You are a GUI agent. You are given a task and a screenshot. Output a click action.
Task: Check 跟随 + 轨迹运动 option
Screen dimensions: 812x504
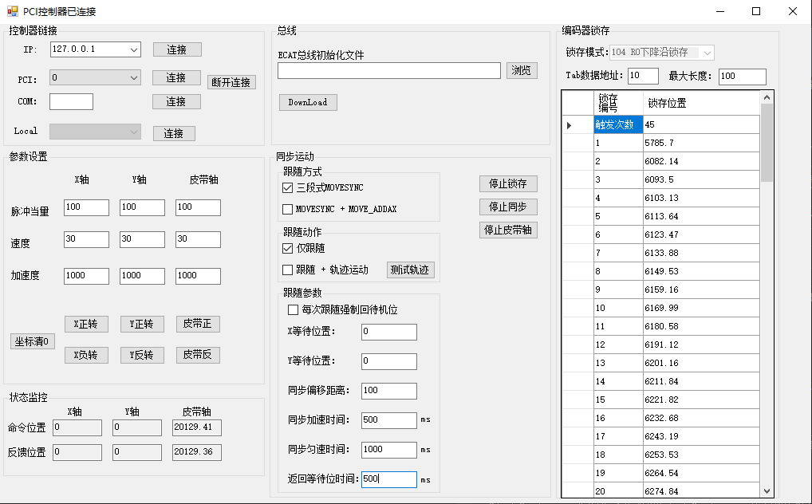287,270
